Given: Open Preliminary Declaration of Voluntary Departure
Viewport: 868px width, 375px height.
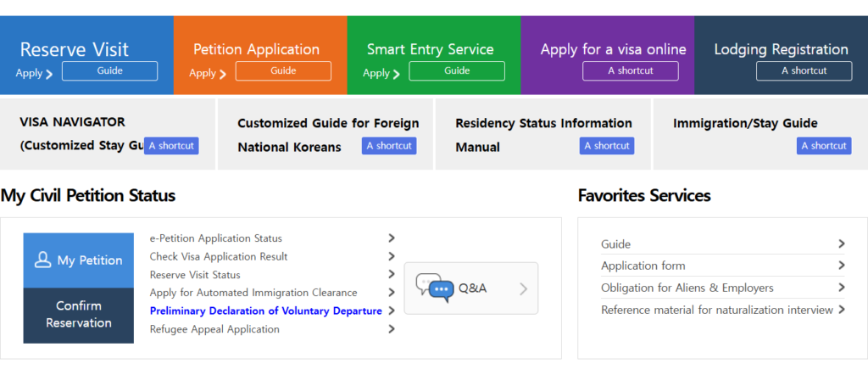Looking at the screenshot, I should pyautogui.click(x=265, y=311).
